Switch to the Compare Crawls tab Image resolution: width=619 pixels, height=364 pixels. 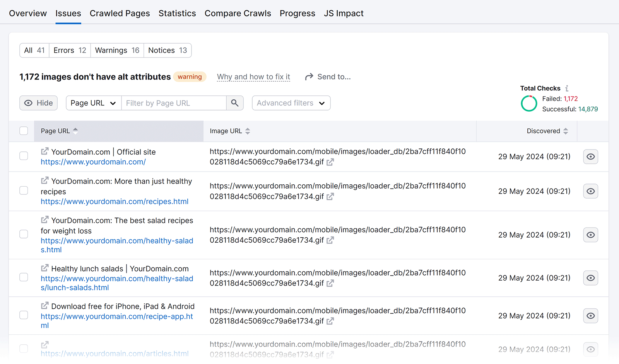click(238, 13)
